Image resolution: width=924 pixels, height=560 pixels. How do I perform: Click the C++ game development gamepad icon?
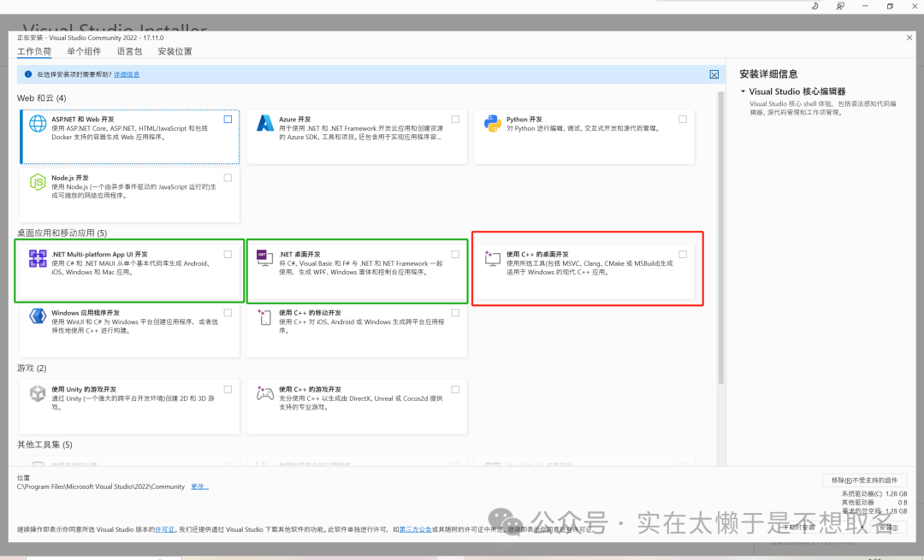point(265,392)
